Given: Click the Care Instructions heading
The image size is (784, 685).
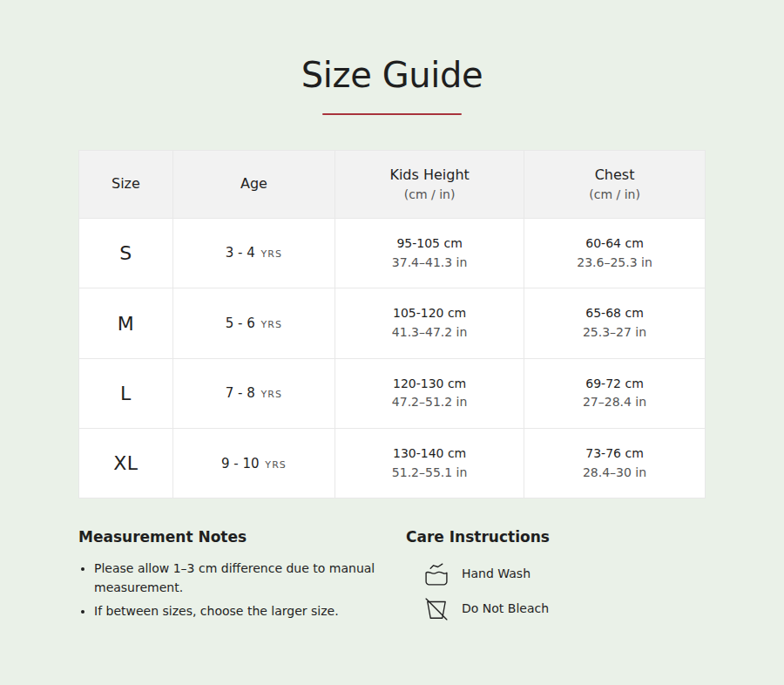Looking at the screenshot, I should click(x=477, y=537).
